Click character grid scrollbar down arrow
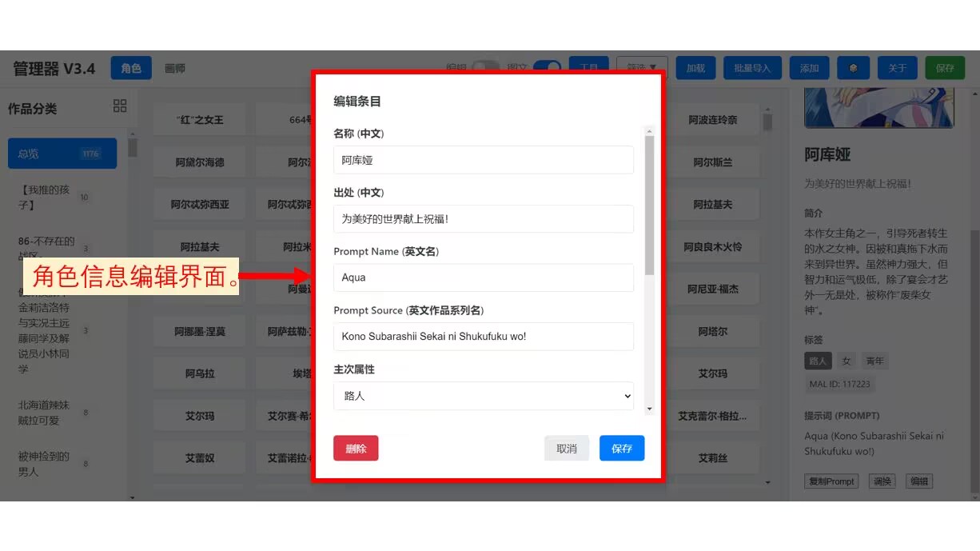 [767, 483]
